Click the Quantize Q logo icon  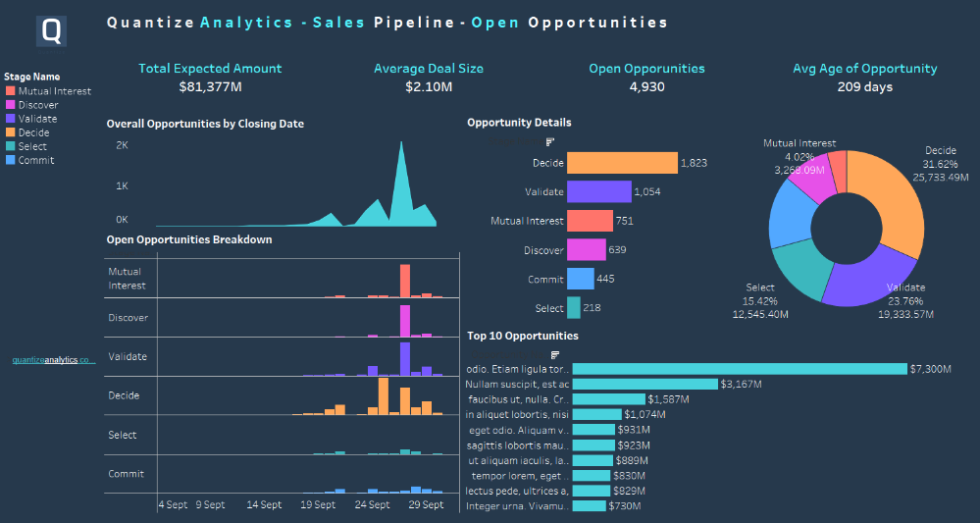(x=52, y=31)
